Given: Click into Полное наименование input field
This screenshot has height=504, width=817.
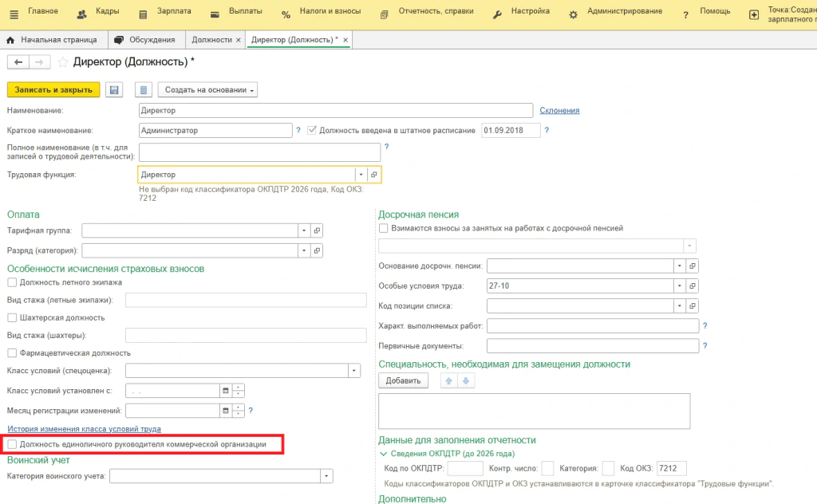Looking at the screenshot, I should click(259, 152).
